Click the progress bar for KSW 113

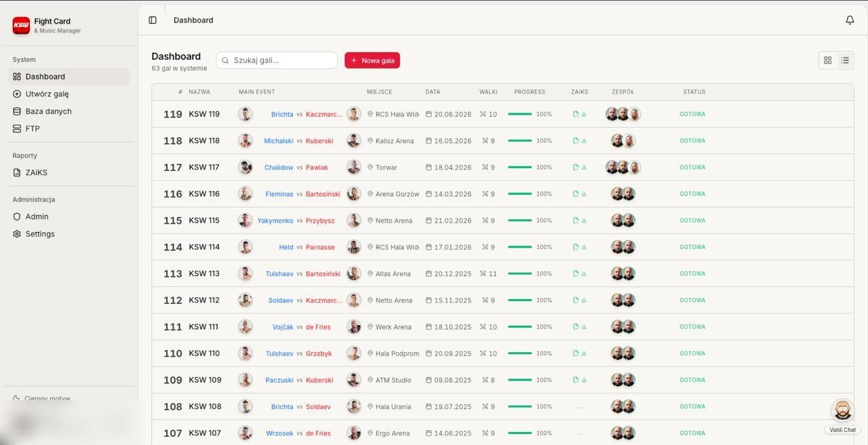coord(519,274)
